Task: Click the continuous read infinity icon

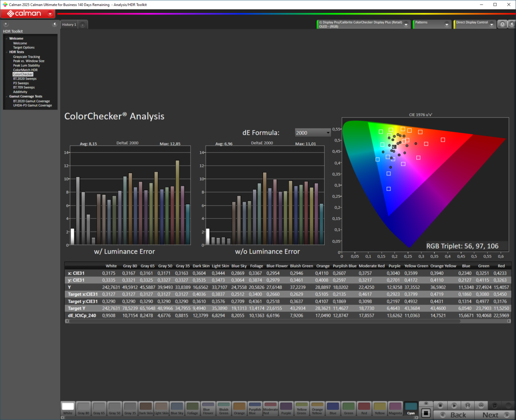Action: click(482, 405)
